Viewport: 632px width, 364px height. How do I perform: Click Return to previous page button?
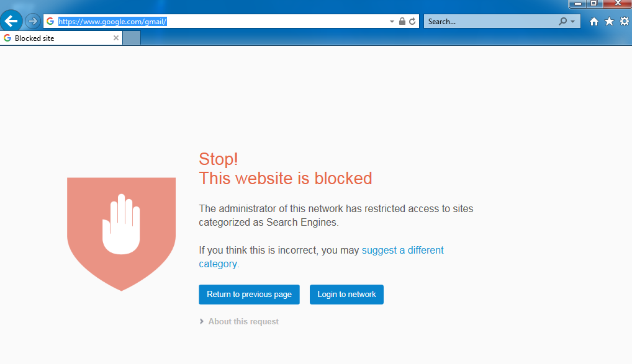[x=249, y=295]
